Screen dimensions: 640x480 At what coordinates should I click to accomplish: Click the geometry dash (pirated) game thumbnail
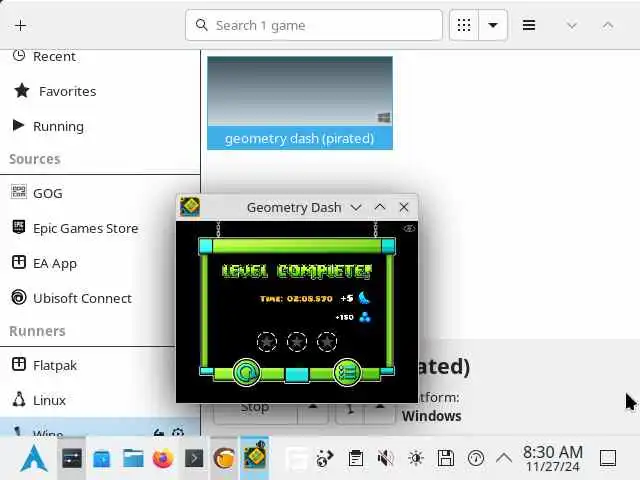click(x=300, y=91)
